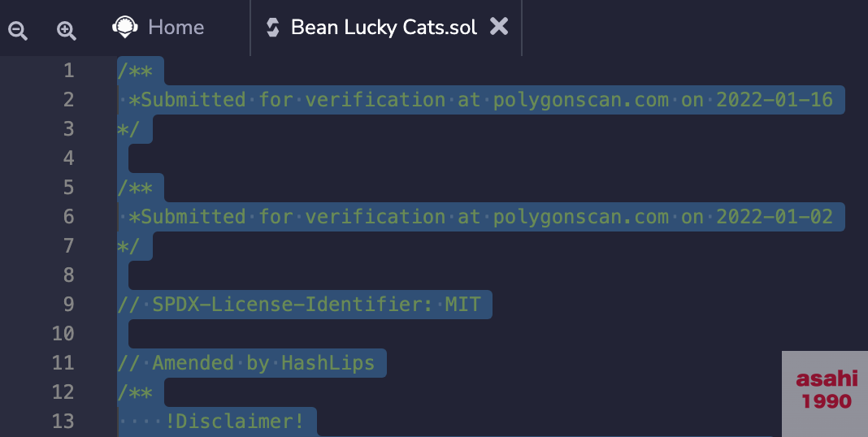This screenshot has width=868, height=437.
Task: Click the 2022-01-16 date text
Action: (775, 100)
